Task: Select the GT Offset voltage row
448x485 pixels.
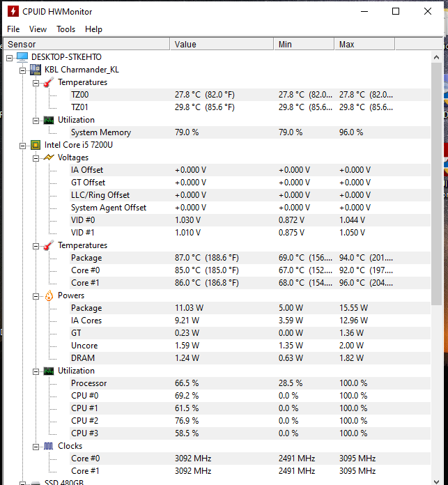Action: (x=250, y=183)
